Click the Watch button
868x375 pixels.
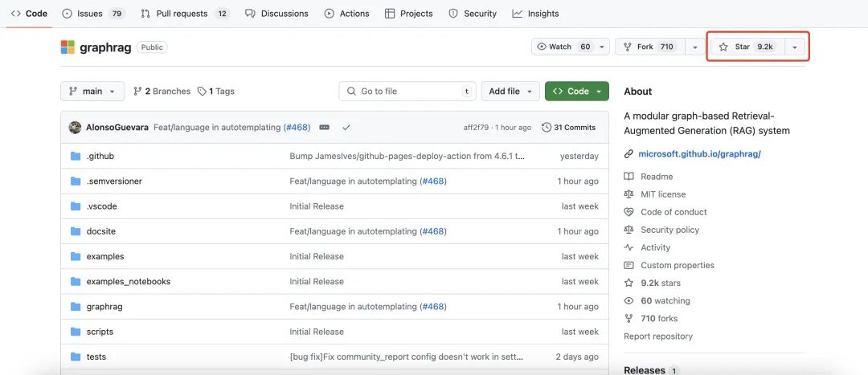point(563,47)
